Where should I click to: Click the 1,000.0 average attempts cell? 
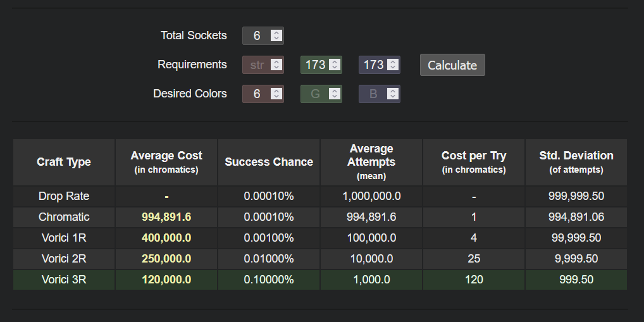click(371, 280)
